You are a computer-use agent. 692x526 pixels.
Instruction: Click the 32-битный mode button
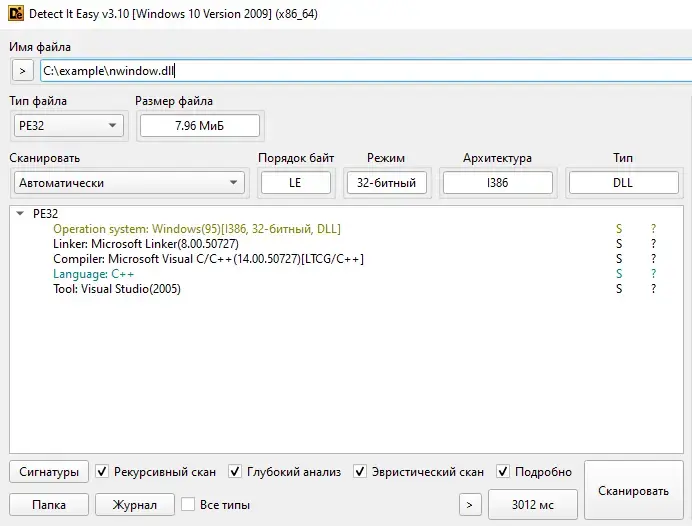pyautogui.click(x=386, y=183)
